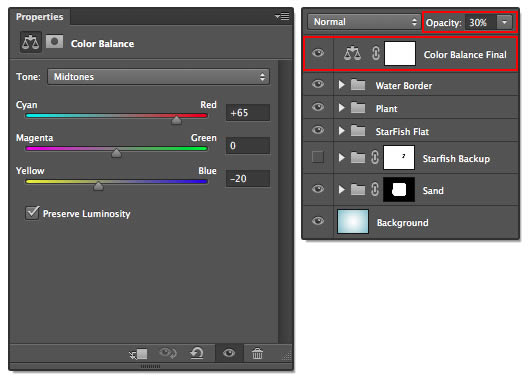Open the Properties panel flyout menu
The image size is (530, 380).
click(x=282, y=16)
